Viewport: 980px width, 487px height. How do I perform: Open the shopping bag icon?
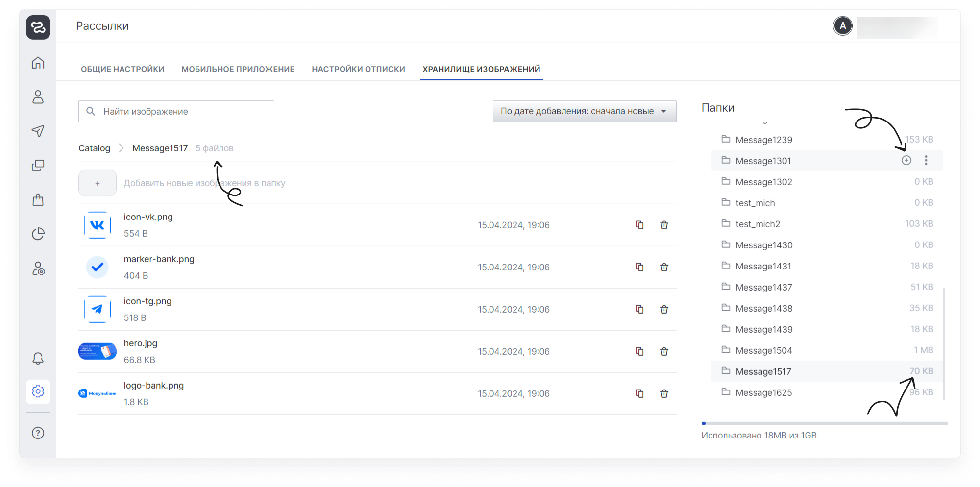(38, 199)
